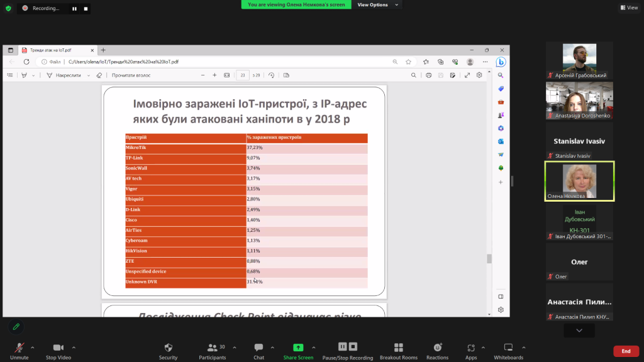The height and width of the screenshot is (362, 644).
Task: Open browser collections icon
Action: coord(441,62)
